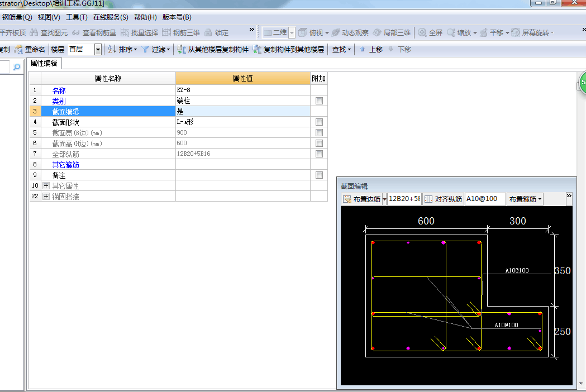Viewport: 586px width, 392px height.
Task: Choose 俯视 view cube icon
Action: [x=303, y=32]
